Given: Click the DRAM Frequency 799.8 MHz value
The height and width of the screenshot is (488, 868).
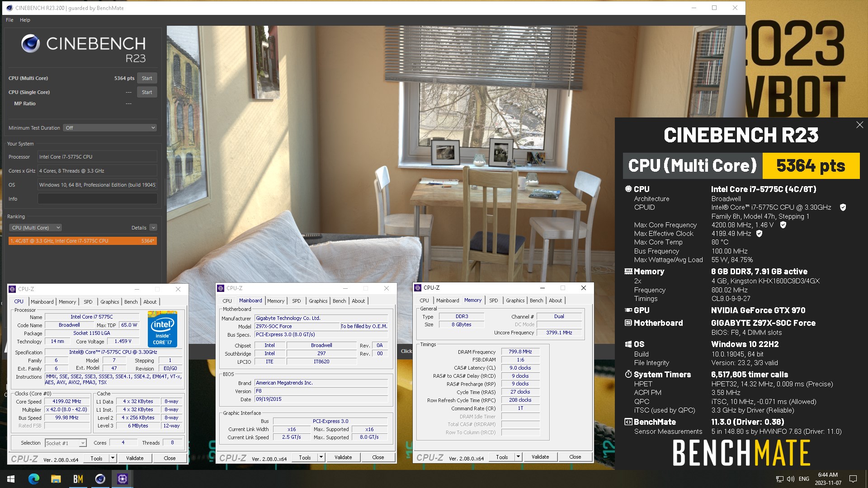Looking at the screenshot, I should (520, 352).
